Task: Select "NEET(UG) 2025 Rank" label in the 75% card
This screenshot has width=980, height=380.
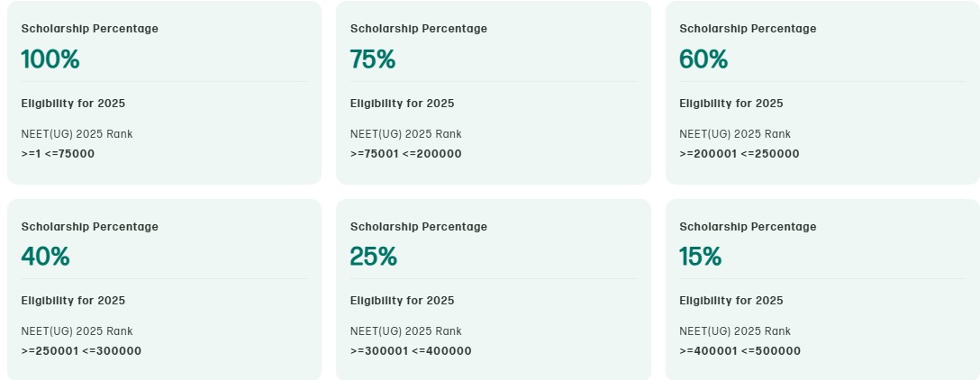Action: [405, 134]
